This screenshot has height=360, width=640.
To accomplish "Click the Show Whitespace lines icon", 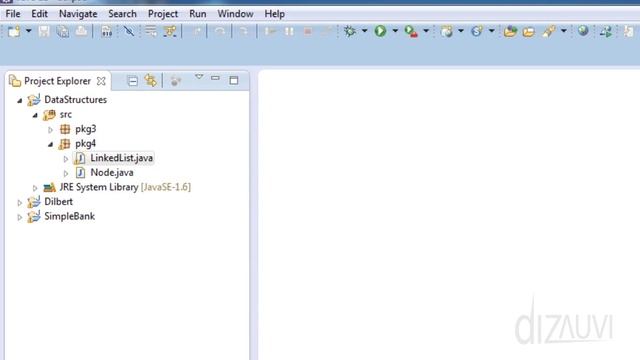I will [x=151, y=31].
